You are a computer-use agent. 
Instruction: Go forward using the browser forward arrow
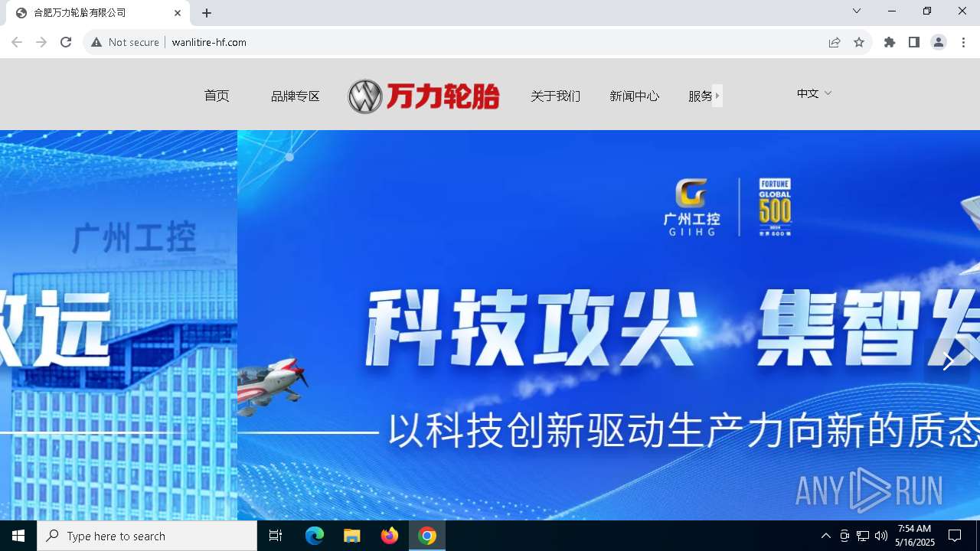(x=41, y=42)
